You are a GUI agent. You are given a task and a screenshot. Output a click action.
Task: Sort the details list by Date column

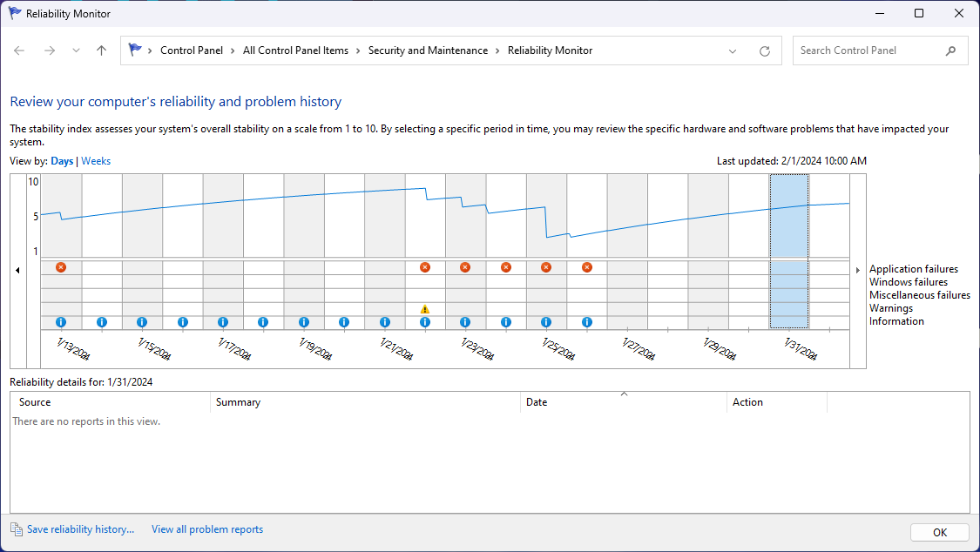(624, 402)
